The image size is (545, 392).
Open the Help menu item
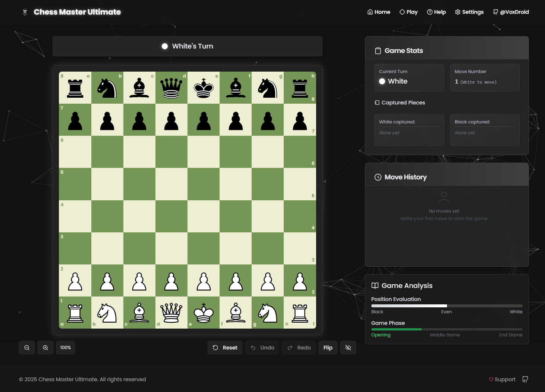(436, 12)
